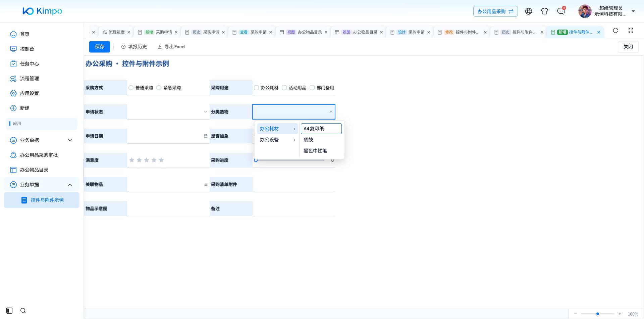Open the 申请日期 calendar icon
Screen dimensions: 644x319
206,136
